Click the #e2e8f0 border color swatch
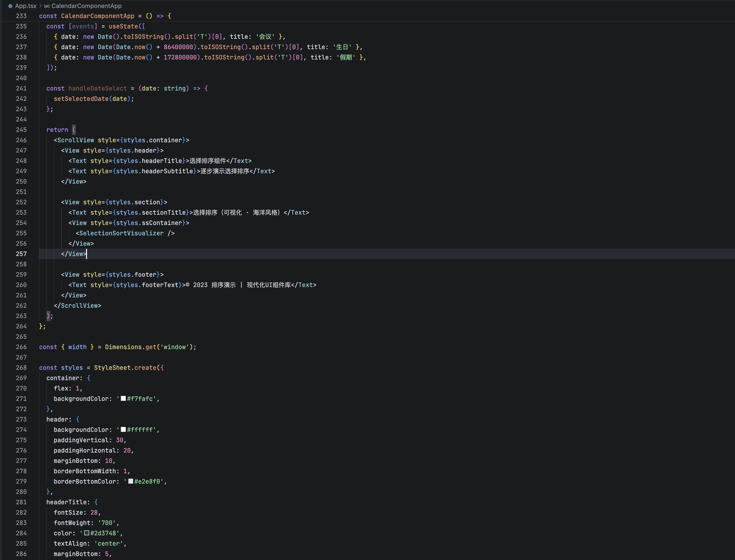This screenshot has width=735, height=560. click(131, 481)
